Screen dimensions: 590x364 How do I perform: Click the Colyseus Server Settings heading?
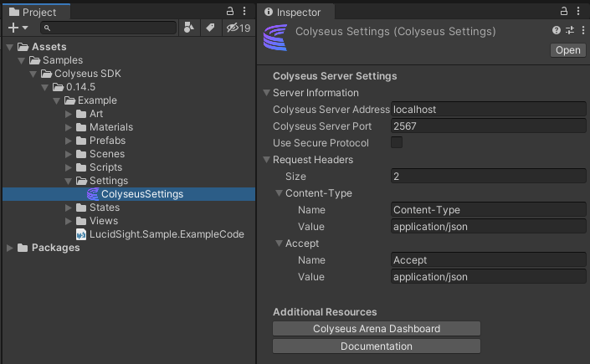tap(335, 76)
